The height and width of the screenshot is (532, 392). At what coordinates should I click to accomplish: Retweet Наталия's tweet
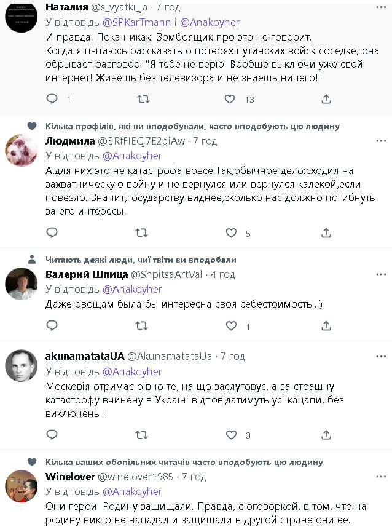pyautogui.click(x=143, y=99)
